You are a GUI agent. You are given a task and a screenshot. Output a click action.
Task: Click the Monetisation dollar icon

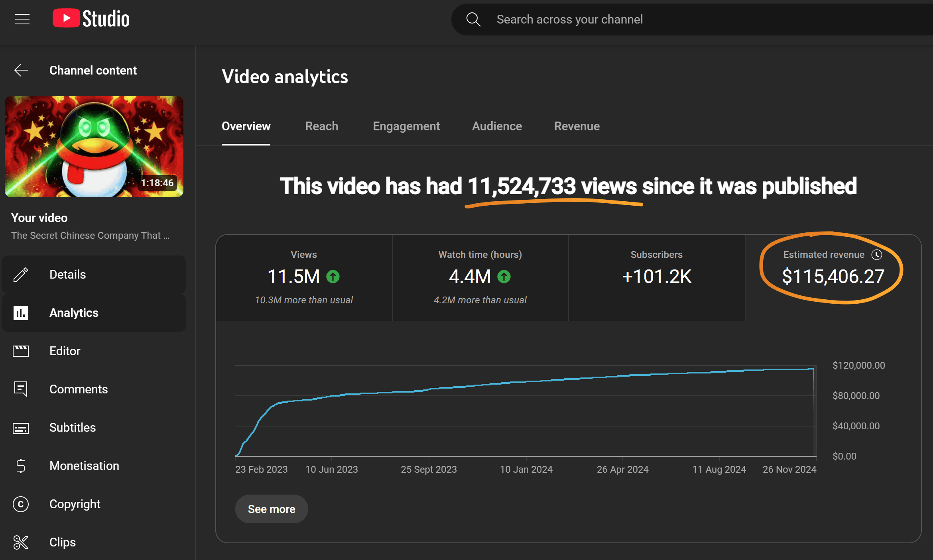[21, 466]
